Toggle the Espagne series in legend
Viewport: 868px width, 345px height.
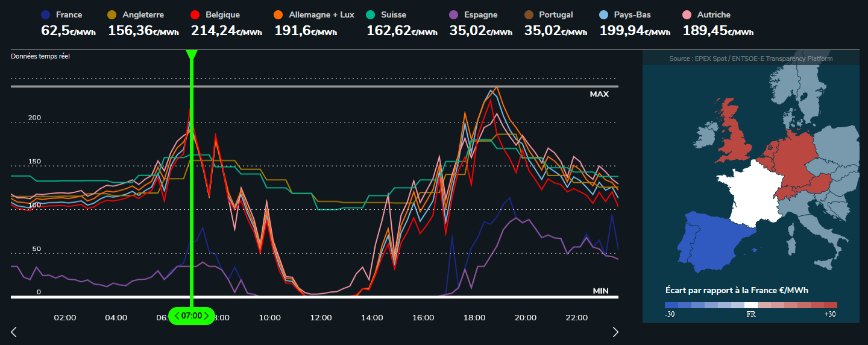coord(454,14)
